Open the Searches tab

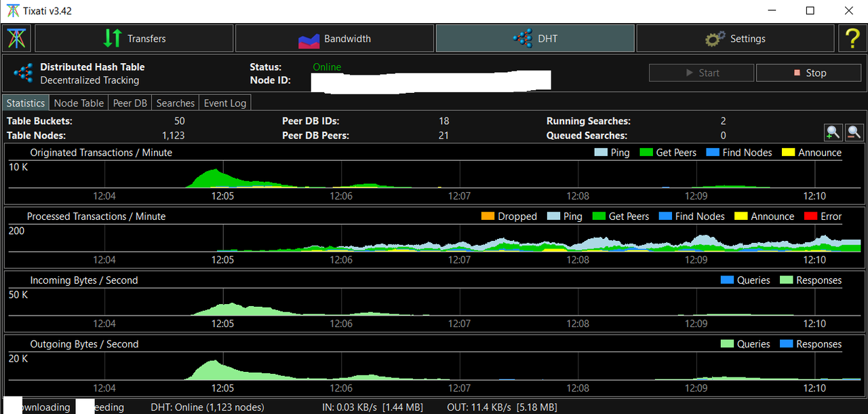[x=176, y=103]
